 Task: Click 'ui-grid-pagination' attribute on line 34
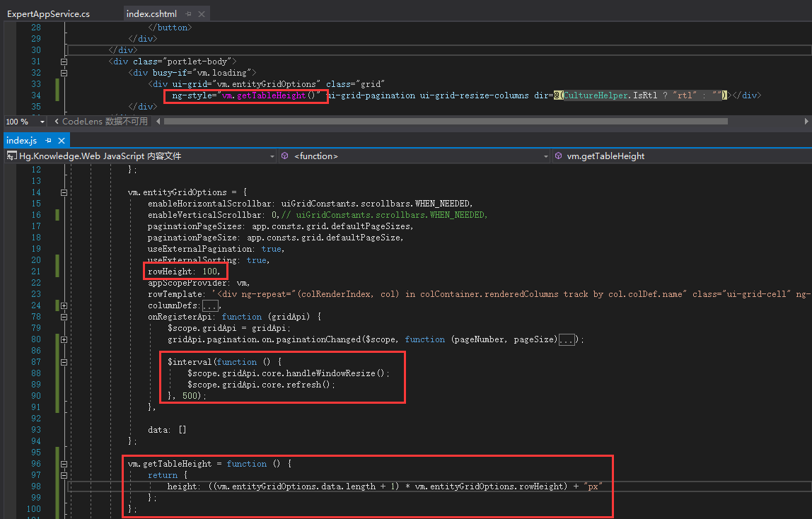370,95
